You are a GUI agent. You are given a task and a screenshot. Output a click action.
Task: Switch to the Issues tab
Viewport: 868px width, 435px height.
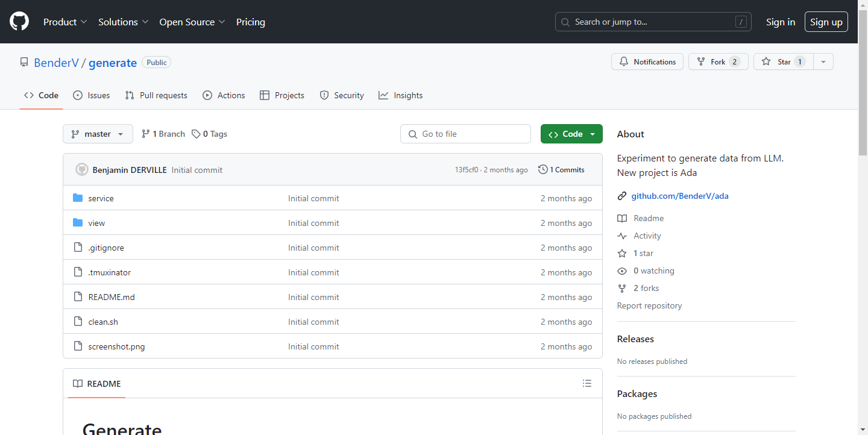tap(92, 95)
